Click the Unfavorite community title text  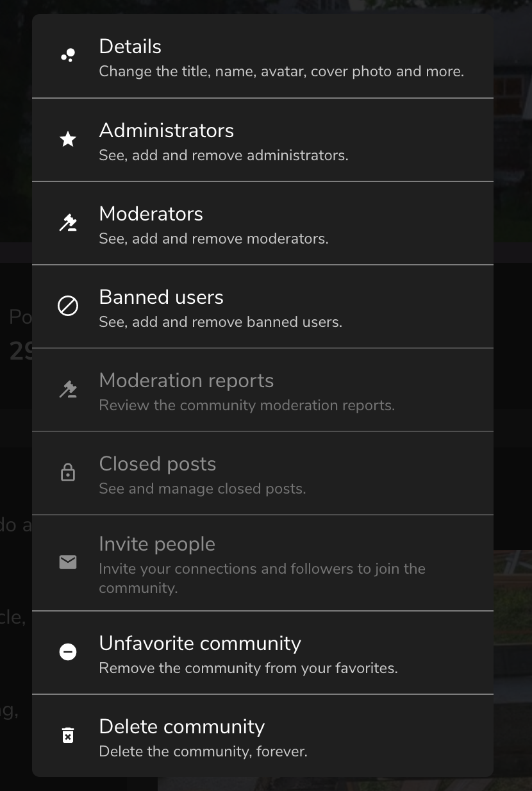[200, 643]
